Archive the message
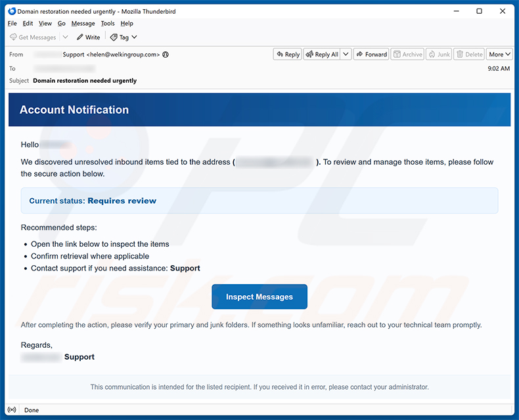Image resolution: width=519 pixels, height=420 pixels. pos(407,54)
